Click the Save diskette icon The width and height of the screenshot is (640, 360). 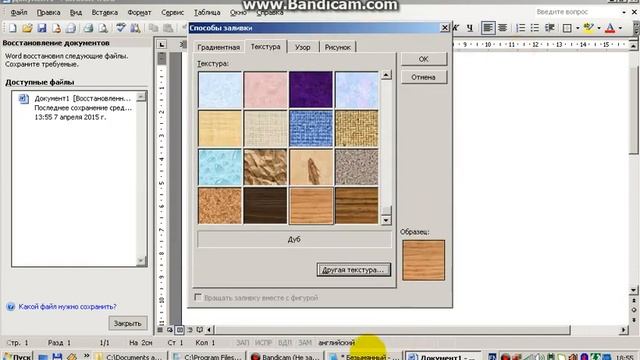tap(42, 28)
